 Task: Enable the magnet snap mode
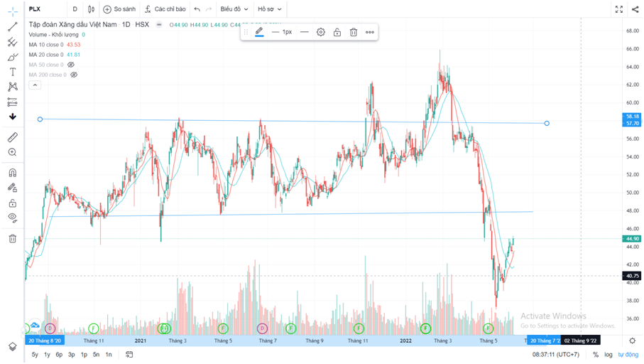pyautogui.click(x=12, y=173)
